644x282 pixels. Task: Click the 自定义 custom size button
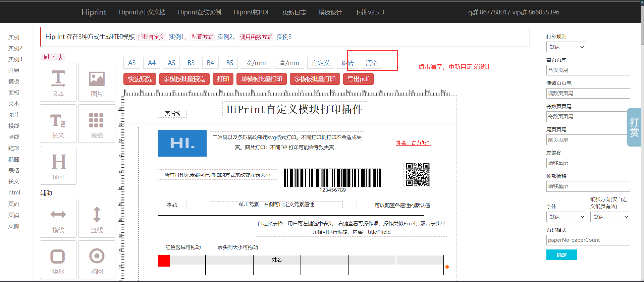(x=321, y=63)
